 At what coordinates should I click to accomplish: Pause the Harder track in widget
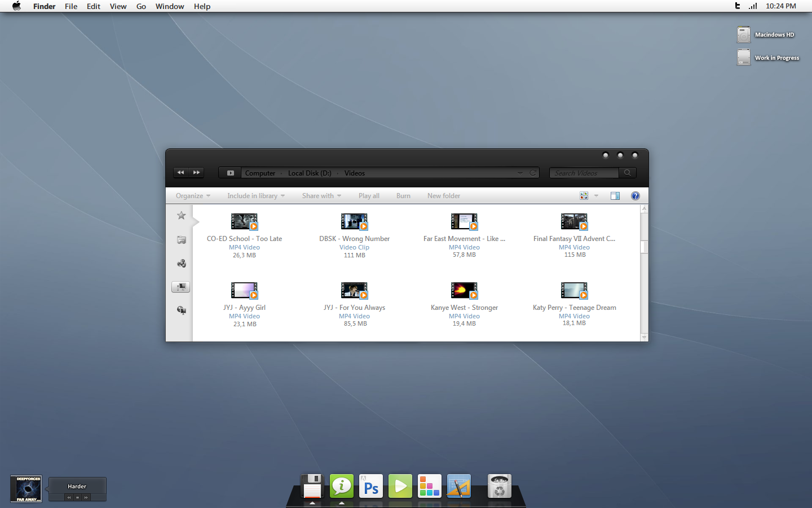coord(77,497)
